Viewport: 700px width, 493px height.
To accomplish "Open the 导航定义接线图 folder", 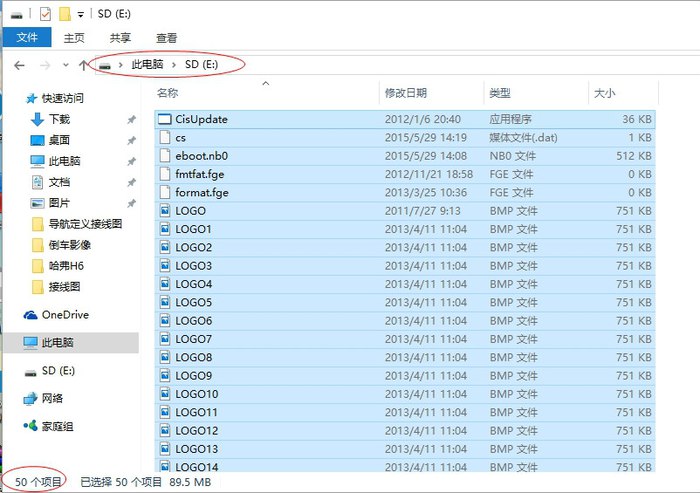I will coord(85,224).
